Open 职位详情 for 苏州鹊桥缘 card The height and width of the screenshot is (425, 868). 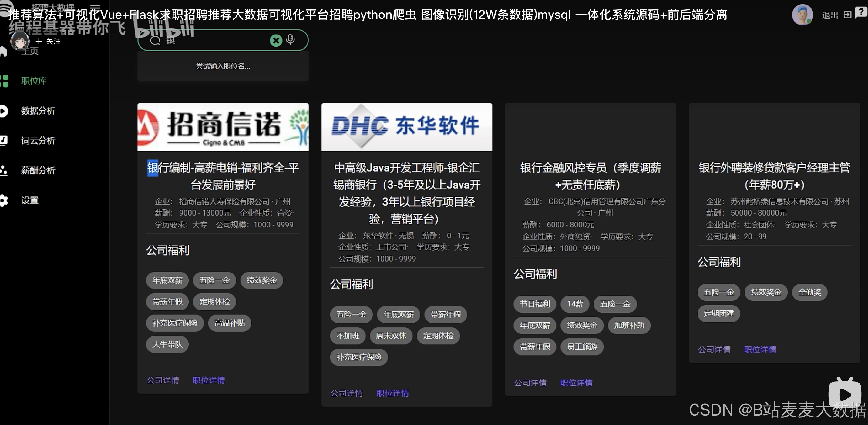(x=760, y=350)
